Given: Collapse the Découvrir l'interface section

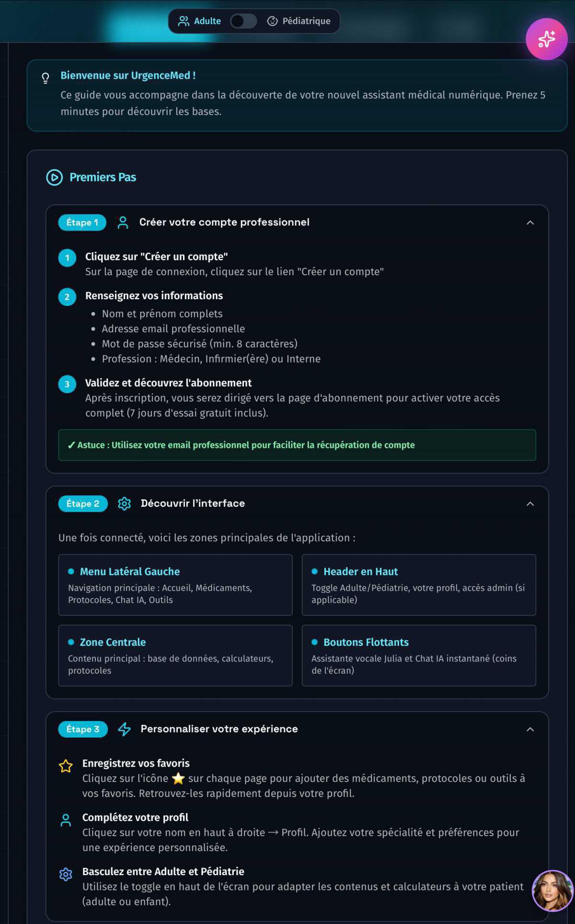Looking at the screenshot, I should [x=530, y=503].
